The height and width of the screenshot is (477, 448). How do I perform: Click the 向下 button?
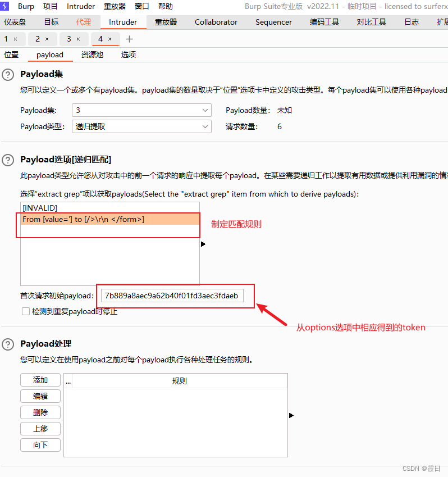40,446
